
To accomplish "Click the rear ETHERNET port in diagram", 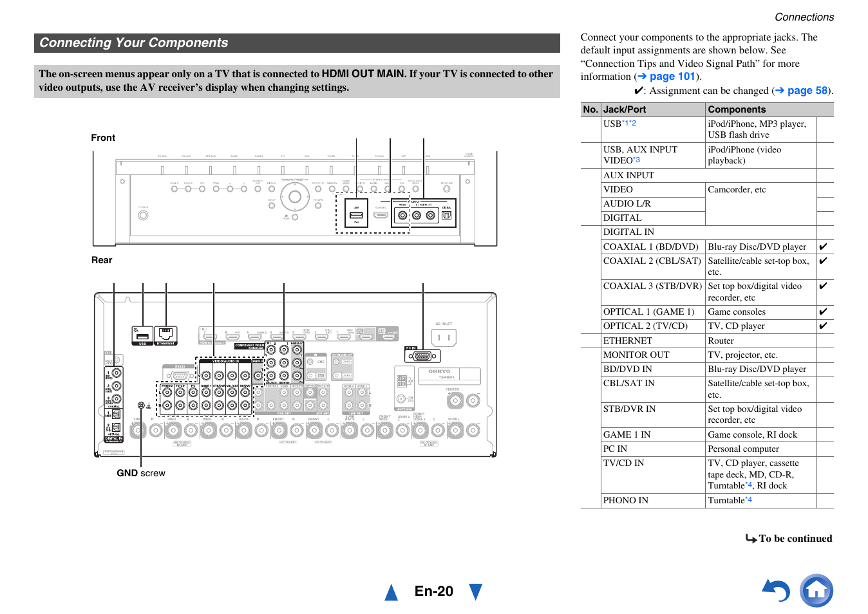I will tap(165, 335).
